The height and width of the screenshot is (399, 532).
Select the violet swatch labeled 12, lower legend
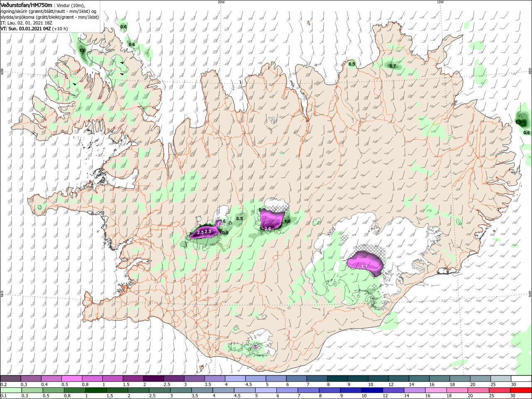coord(394,390)
